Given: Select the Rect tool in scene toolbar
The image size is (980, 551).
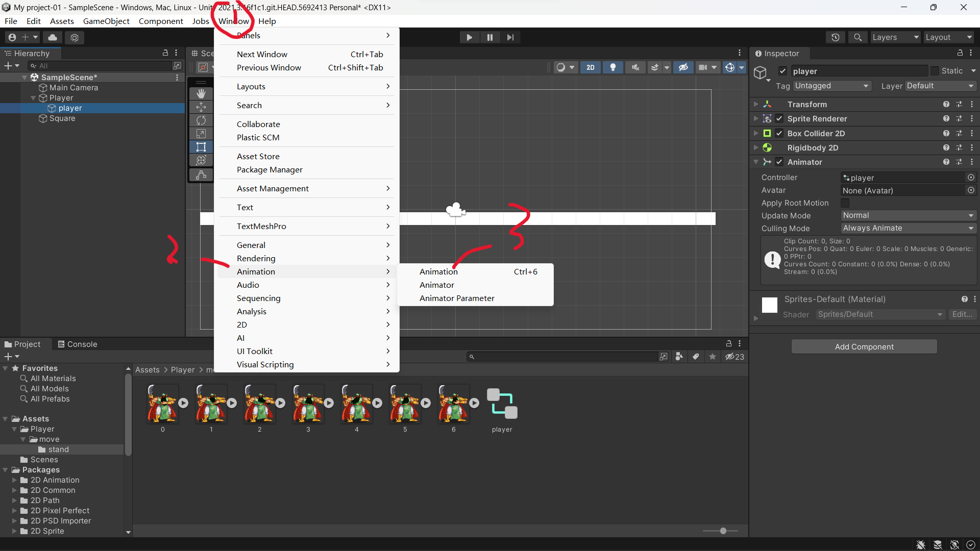Looking at the screenshot, I should tap(201, 147).
